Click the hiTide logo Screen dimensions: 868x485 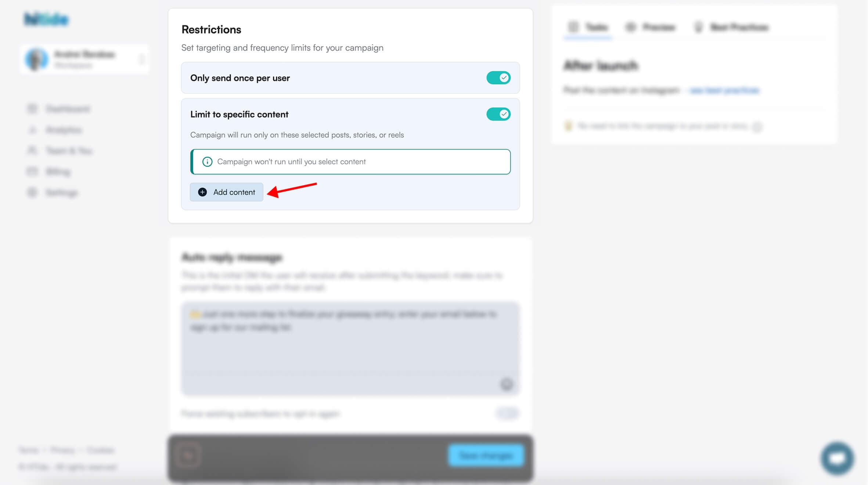coord(46,19)
